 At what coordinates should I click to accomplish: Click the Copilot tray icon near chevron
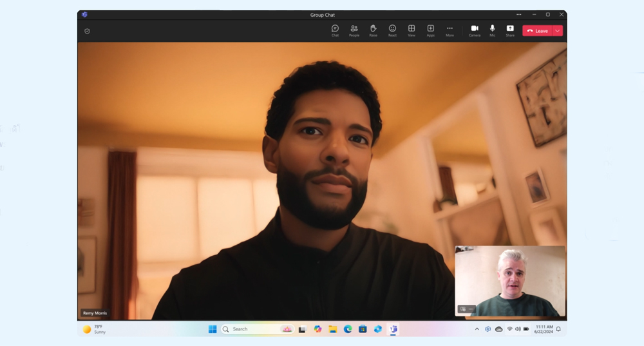(488, 329)
